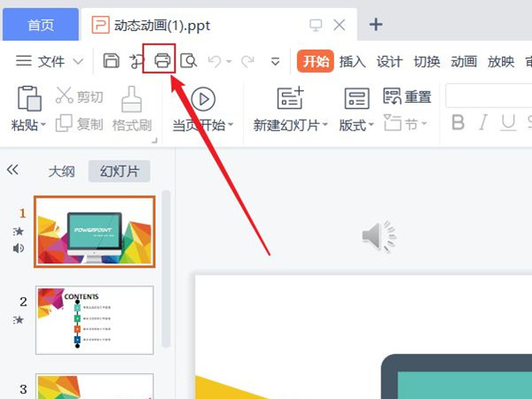Click the Save icon in quick toolbar
This screenshot has height=399, width=532.
111,60
